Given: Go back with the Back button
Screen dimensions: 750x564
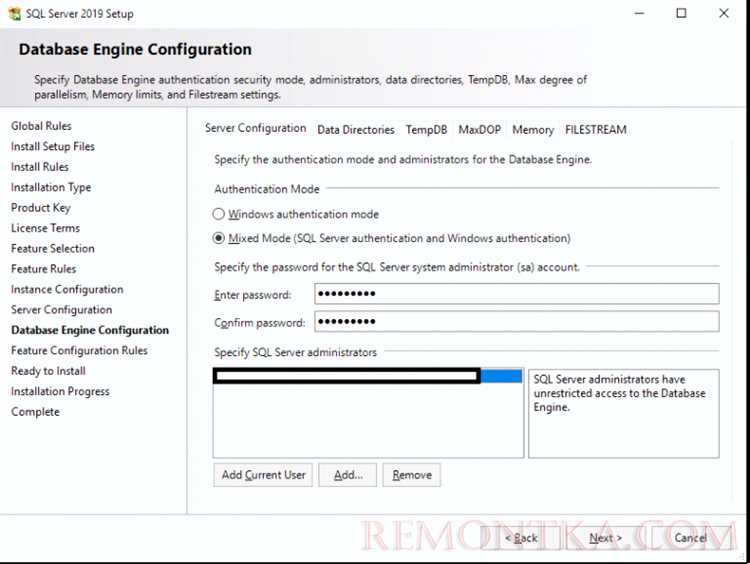Looking at the screenshot, I should (521, 538).
